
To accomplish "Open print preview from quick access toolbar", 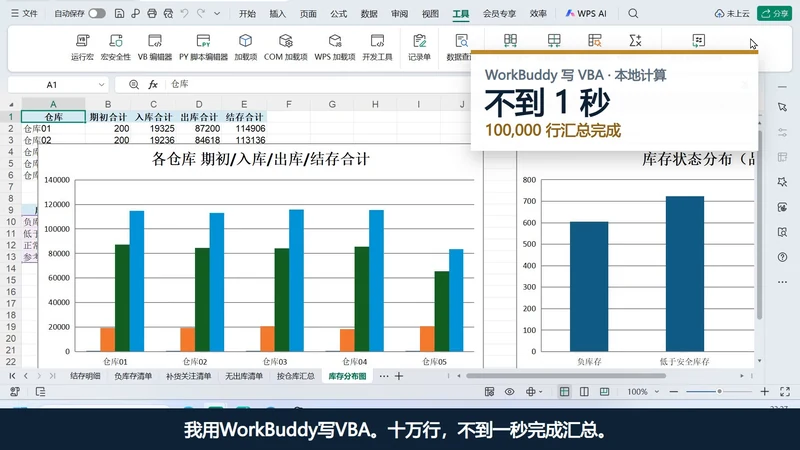I will tap(168, 14).
